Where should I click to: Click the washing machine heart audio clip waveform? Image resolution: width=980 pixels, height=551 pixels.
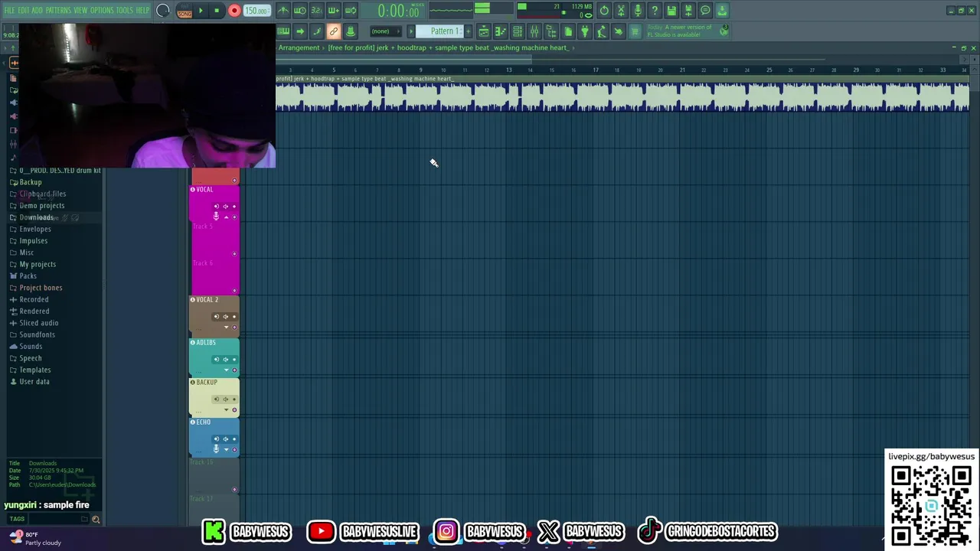tap(622, 97)
